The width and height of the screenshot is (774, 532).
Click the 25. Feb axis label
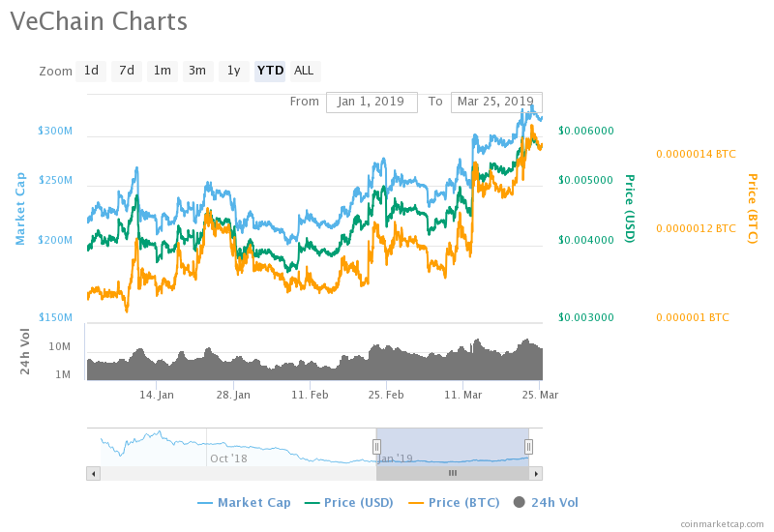click(386, 395)
